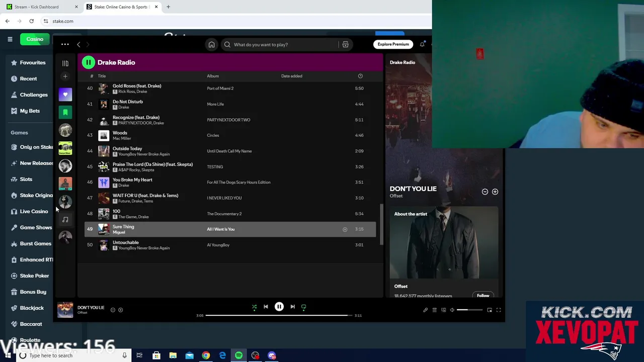This screenshot has width=644, height=362.
Task: Open Liked Songs in the sidebar
Action: (65, 95)
